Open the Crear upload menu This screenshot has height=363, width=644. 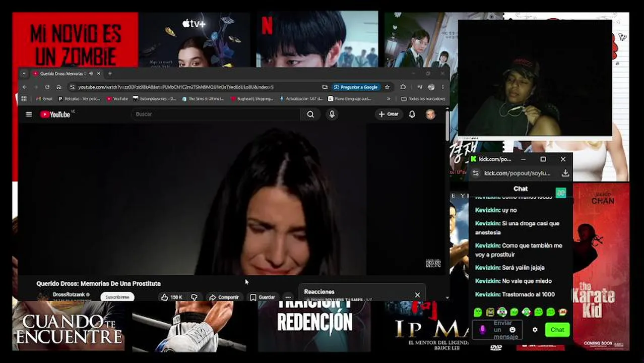[x=389, y=114]
